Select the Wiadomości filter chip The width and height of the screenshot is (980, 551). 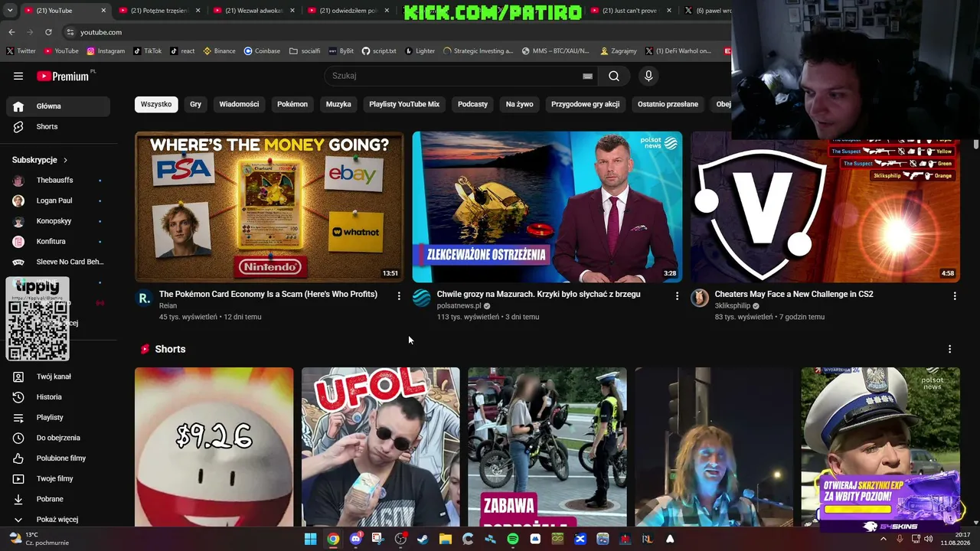tap(239, 104)
